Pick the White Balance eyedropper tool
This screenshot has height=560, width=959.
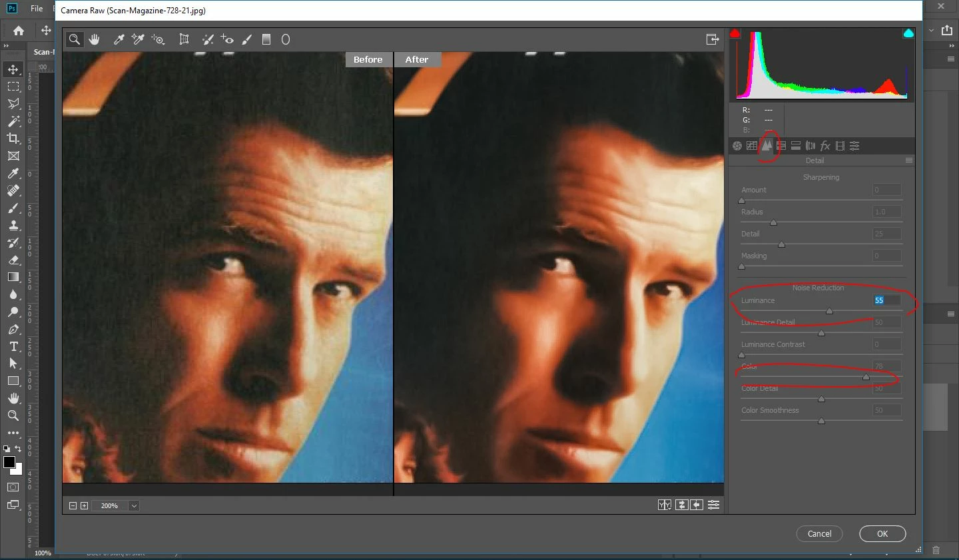click(x=119, y=39)
